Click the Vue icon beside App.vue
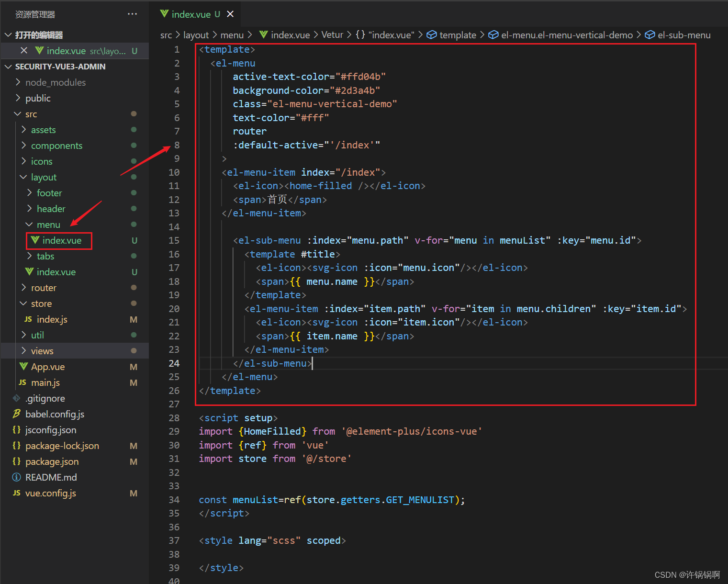Image resolution: width=728 pixels, height=584 pixels. coord(23,366)
